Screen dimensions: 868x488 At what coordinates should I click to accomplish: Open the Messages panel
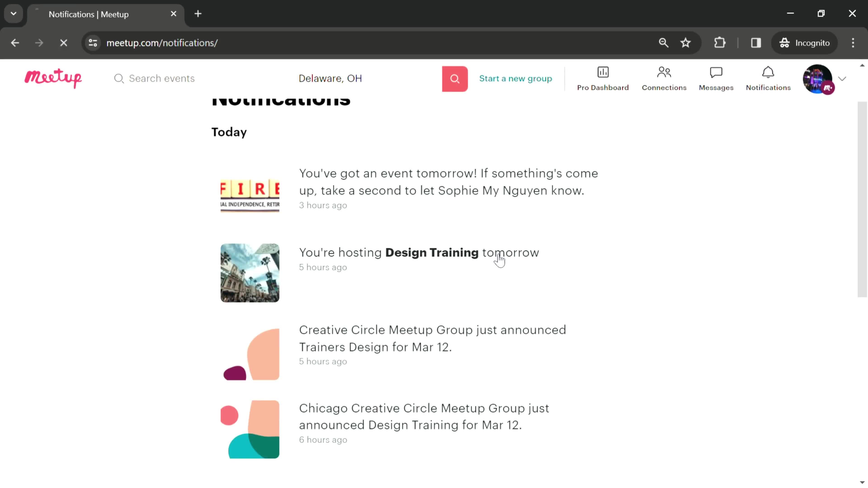[716, 78]
